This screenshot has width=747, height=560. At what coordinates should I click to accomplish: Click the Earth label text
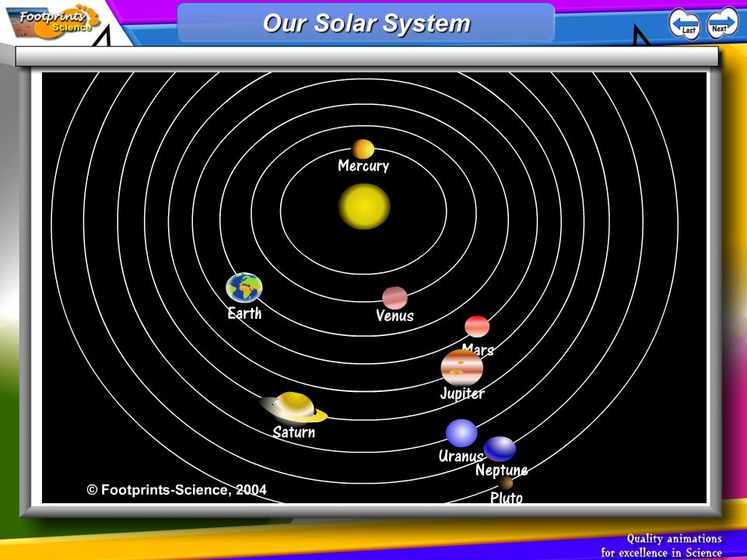coord(244,313)
